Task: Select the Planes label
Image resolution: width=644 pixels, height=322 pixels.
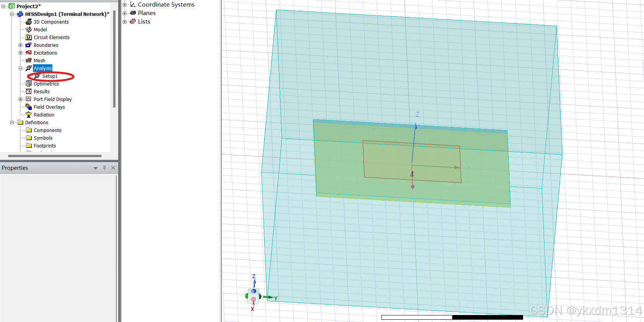Action: tap(147, 13)
